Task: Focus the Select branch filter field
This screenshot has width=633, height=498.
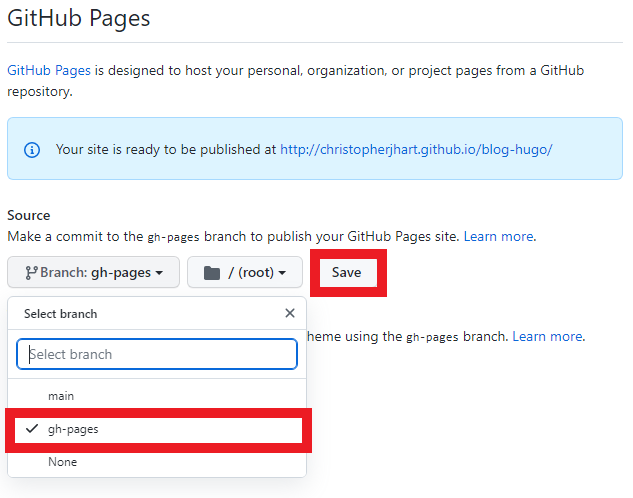Action: [x=157, y=354]
